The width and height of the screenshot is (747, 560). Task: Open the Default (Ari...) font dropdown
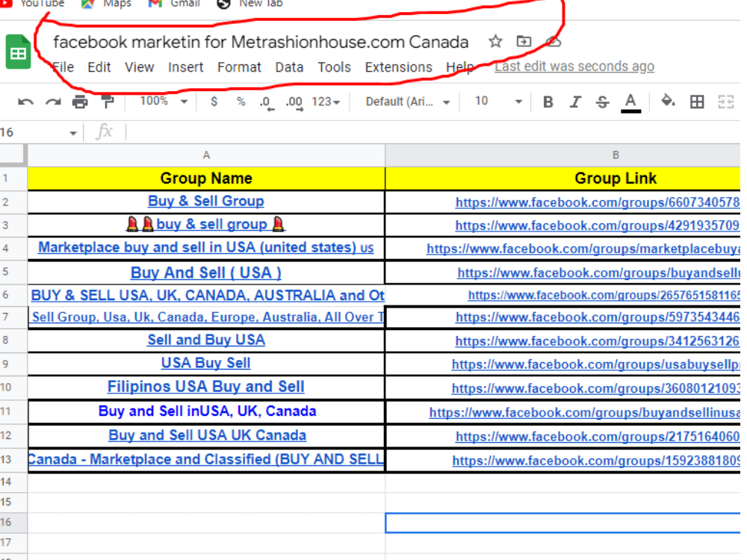point(408,102)
